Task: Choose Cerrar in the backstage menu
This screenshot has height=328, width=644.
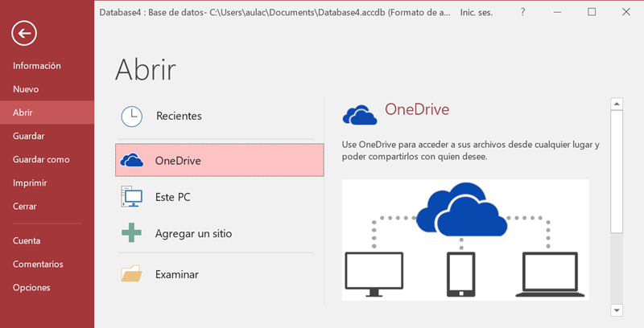Action: coord(25,207)
